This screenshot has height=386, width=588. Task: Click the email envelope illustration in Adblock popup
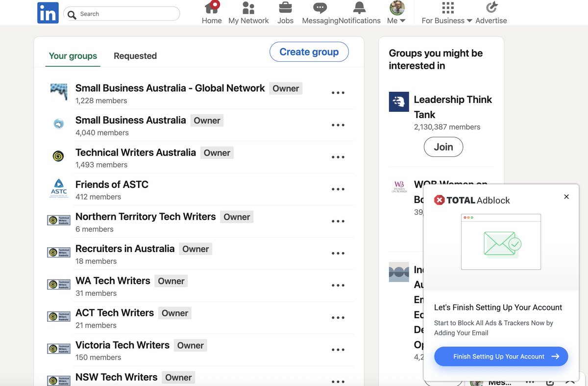502,243
